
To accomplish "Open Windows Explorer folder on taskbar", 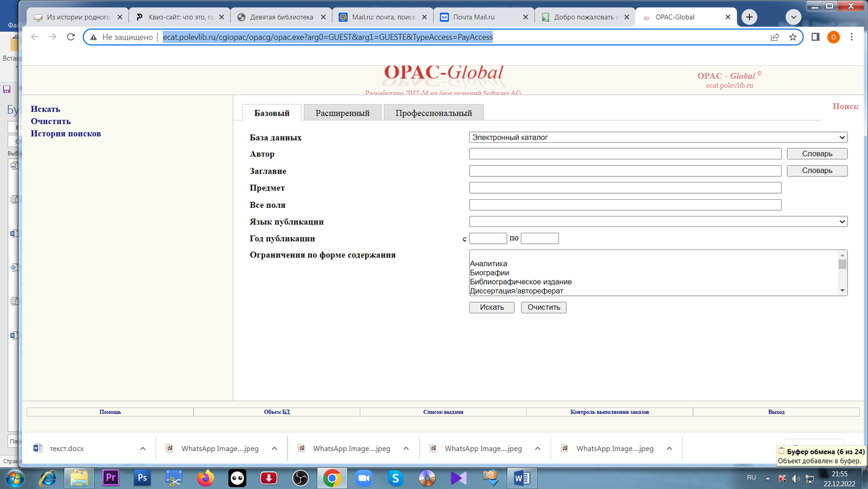I will pos(79,478).
